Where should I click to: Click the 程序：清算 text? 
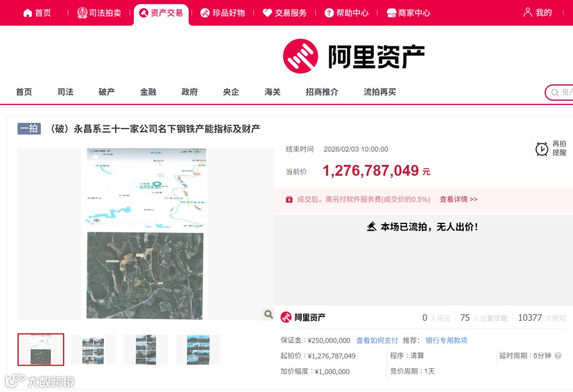tap(407, 356)
